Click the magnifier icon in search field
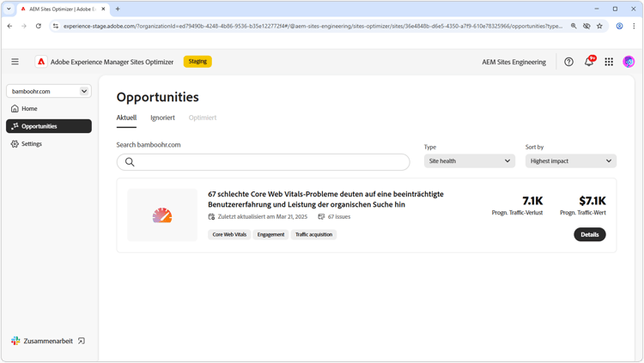 pyautogui.click(x=130, y=162)
